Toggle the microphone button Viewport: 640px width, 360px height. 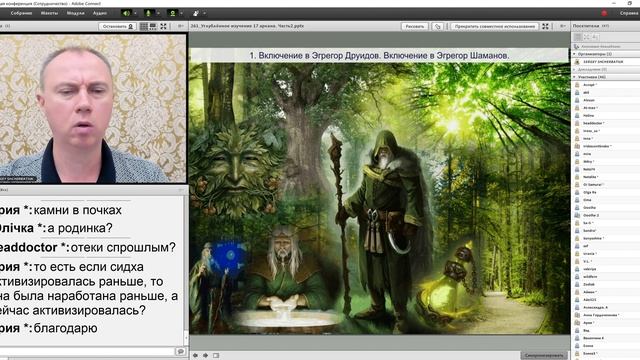pyautogui.click(x=149, y=13)
